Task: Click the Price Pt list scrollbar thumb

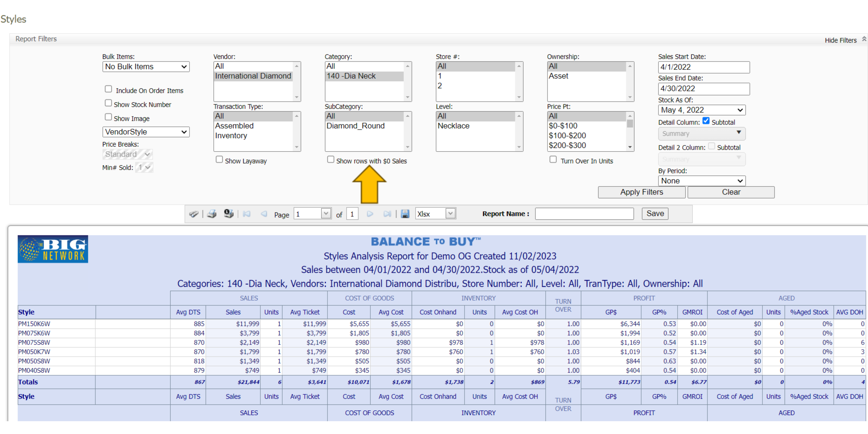Action: coord(630,124)
